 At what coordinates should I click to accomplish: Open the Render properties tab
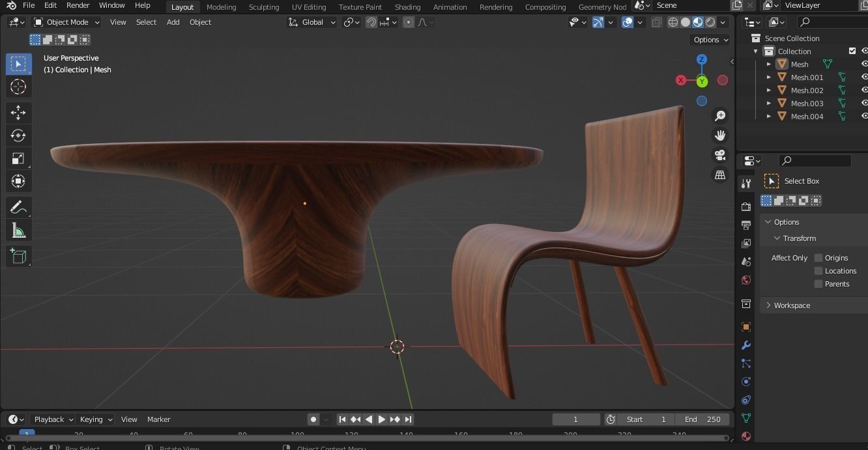(x=746, y=206)
